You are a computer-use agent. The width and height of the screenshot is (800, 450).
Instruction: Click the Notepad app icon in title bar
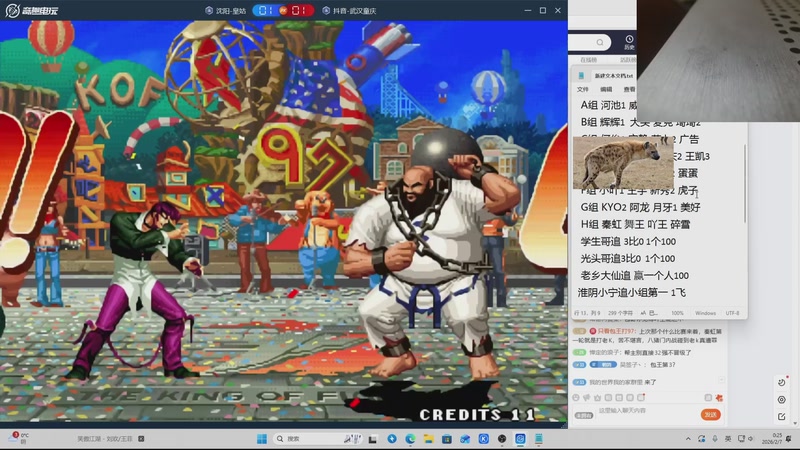(581, 76)
